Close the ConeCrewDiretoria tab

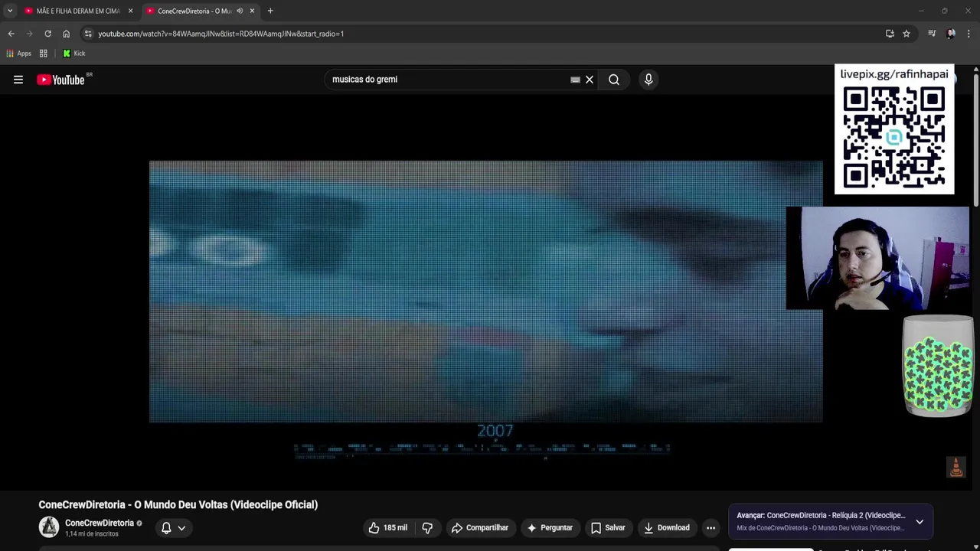tap(252, 11)
